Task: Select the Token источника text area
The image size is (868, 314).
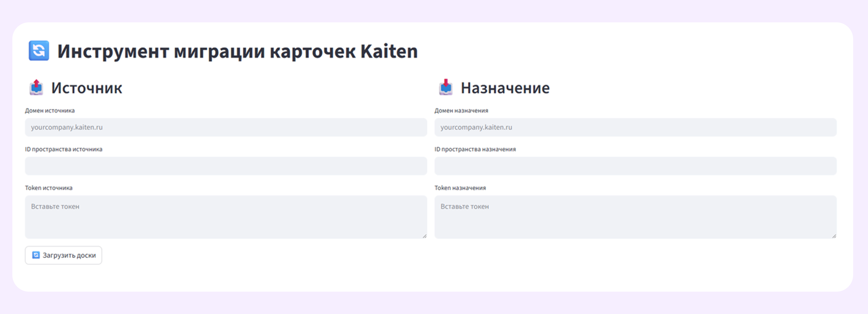Action: pos(226,217)
